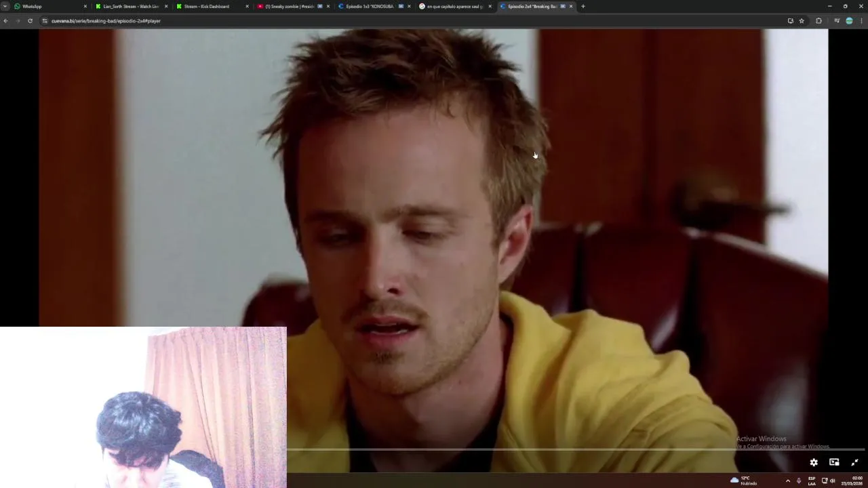Show hidden system tray icons

coord(787,481)
